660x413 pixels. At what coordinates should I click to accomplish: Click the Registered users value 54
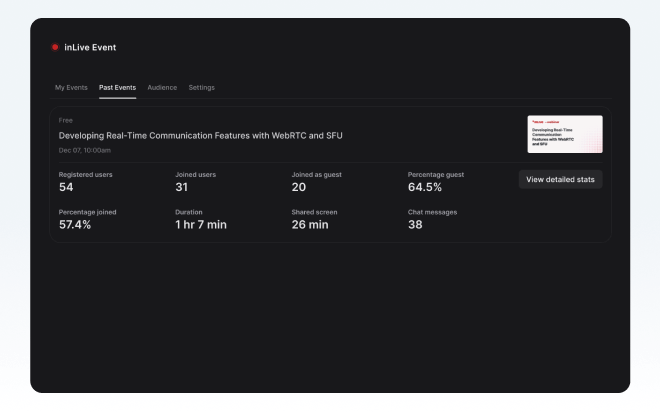point(66,187)
